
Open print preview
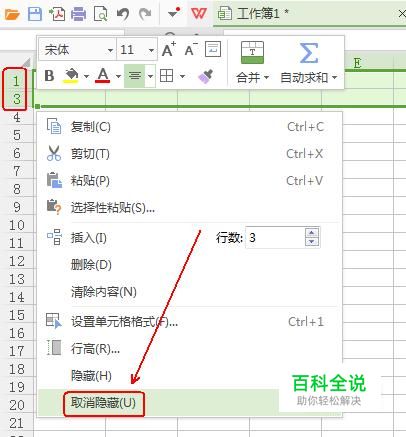coord(100,14)
